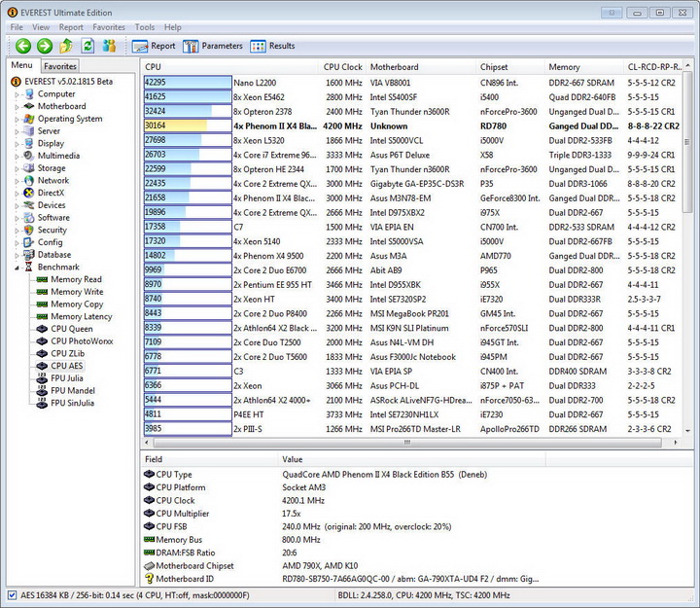Select the Multimedia tree icon

tap(29, 156)
